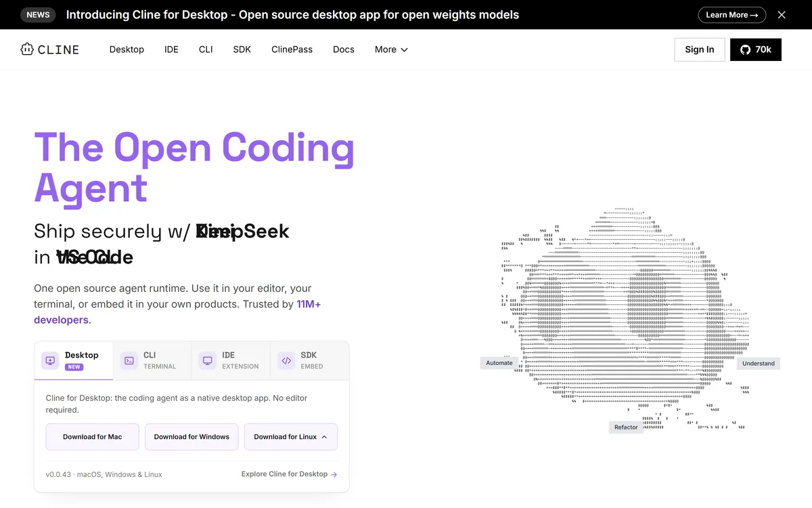The height and width of the screenshot is (508, 812).
Task: Open the Docs navigation link
Action: [x=344, y=49]
